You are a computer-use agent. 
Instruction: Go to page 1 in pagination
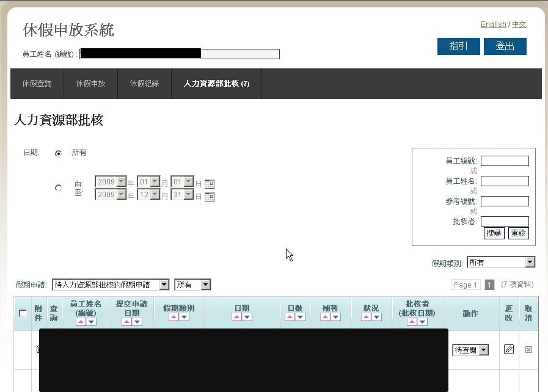tap(489, 285)
